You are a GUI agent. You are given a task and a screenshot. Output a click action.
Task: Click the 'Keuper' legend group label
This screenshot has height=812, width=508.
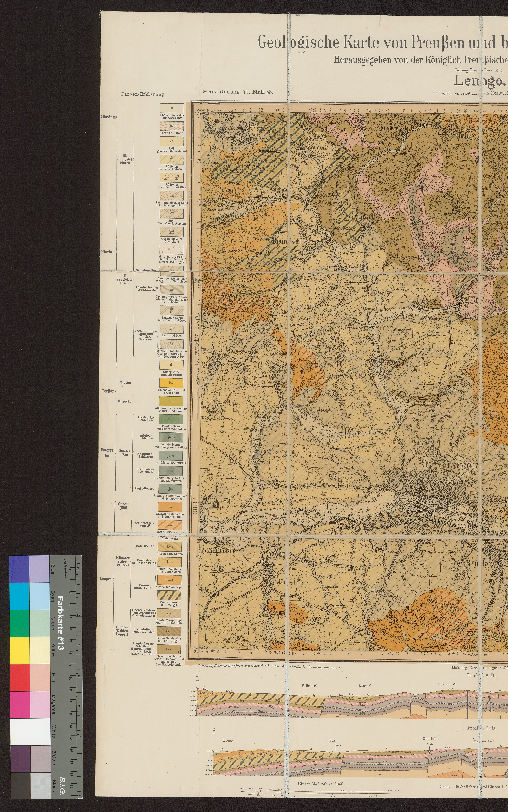(105, 579)
